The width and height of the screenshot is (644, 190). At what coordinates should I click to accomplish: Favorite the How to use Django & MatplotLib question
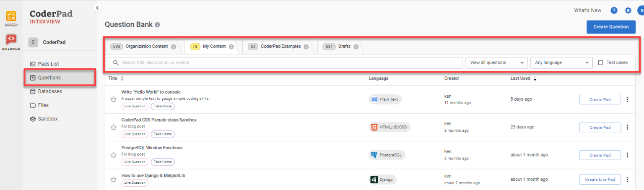pos(113,180)
